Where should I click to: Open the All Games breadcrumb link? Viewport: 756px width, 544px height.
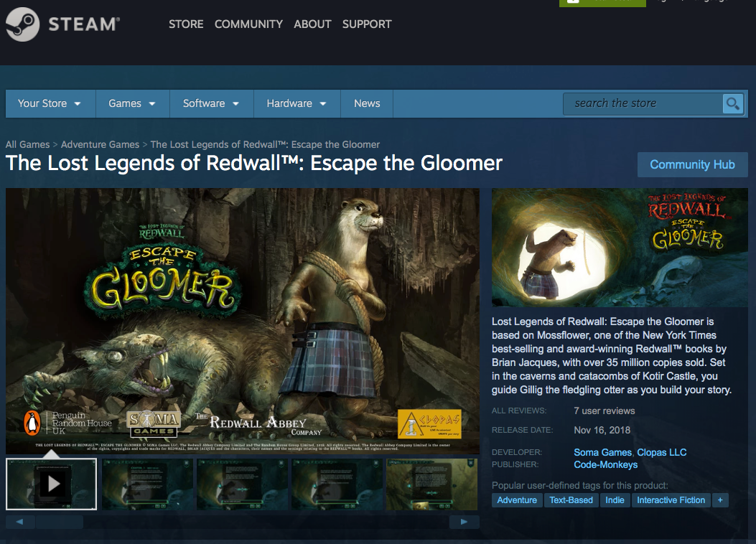pyautogui.click(x=27, y=144)
